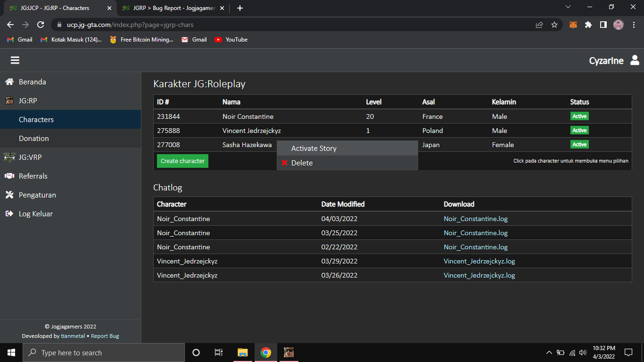
Task: Download Noir_Constantine.log from 03/25/2022
Action: pos(475,233)
